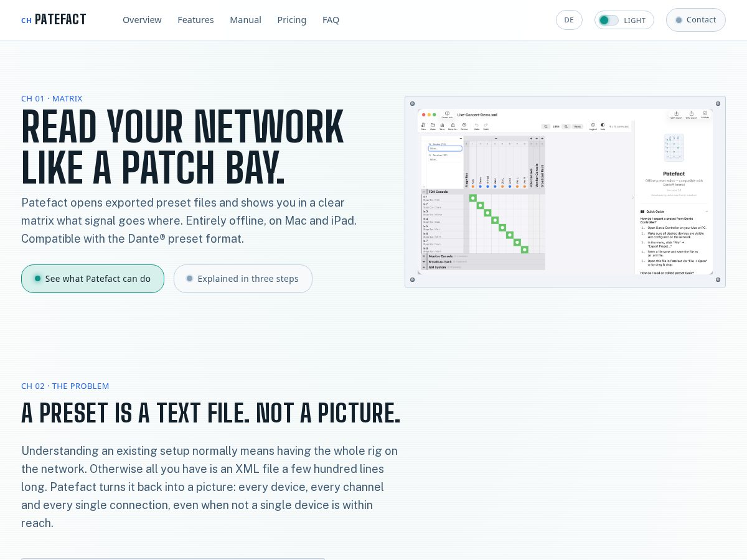This screenshot has height=560, width=747.
Task: Click the Save As icon in app screenshot
Action: [453, 125]
